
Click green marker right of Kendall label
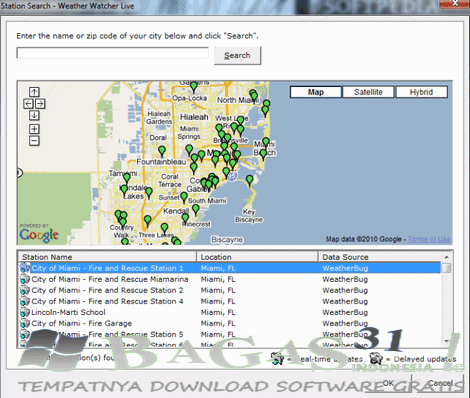click(x=196, y=210)
